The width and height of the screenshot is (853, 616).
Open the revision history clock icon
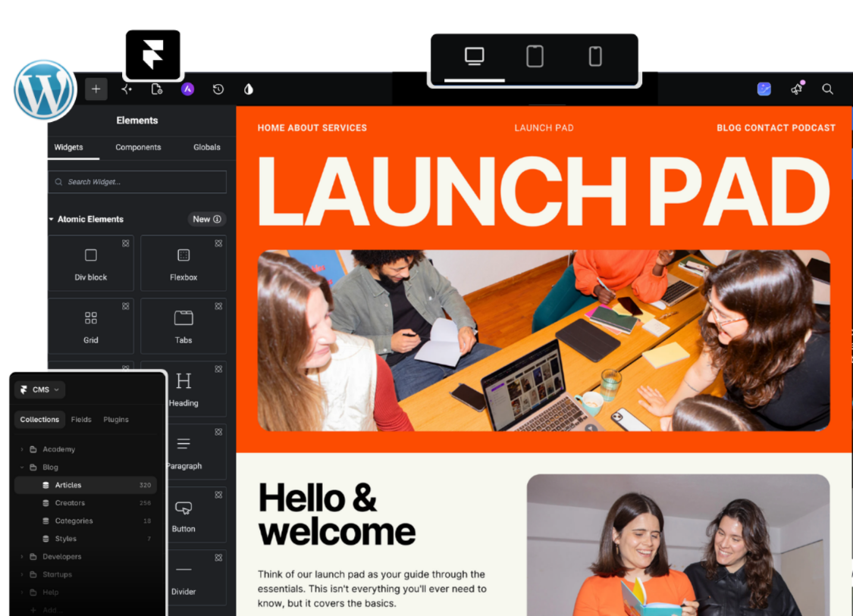[218, 89]
